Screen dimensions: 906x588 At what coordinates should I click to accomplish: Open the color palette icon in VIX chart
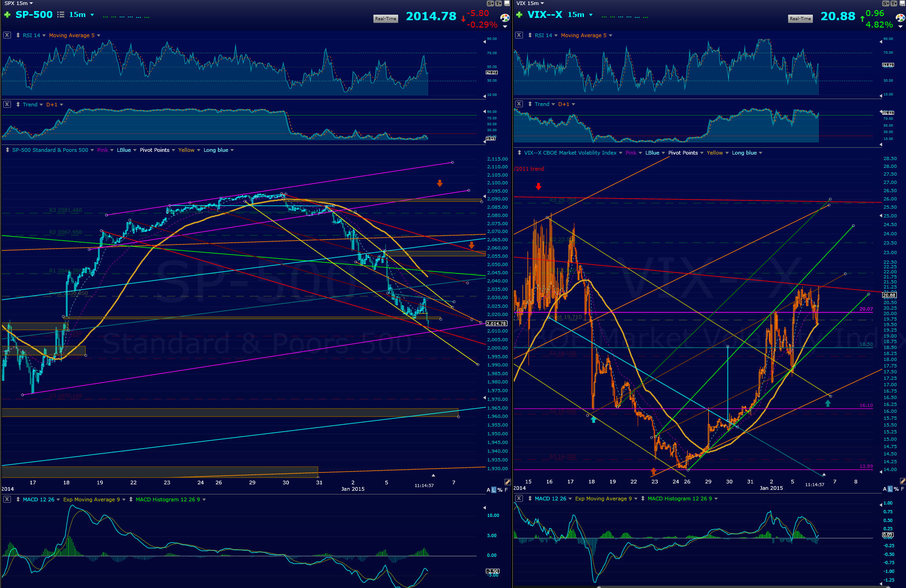click(x=900, y=18)
